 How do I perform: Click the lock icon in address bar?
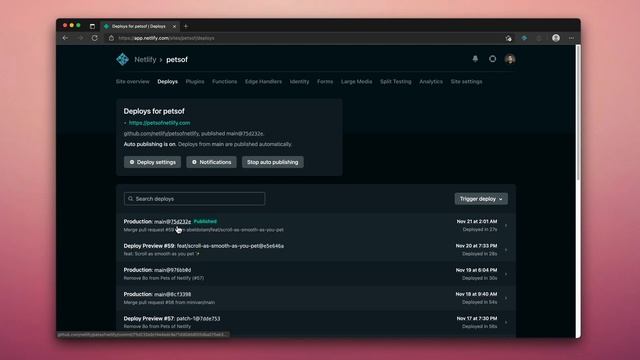coord(111,38)
